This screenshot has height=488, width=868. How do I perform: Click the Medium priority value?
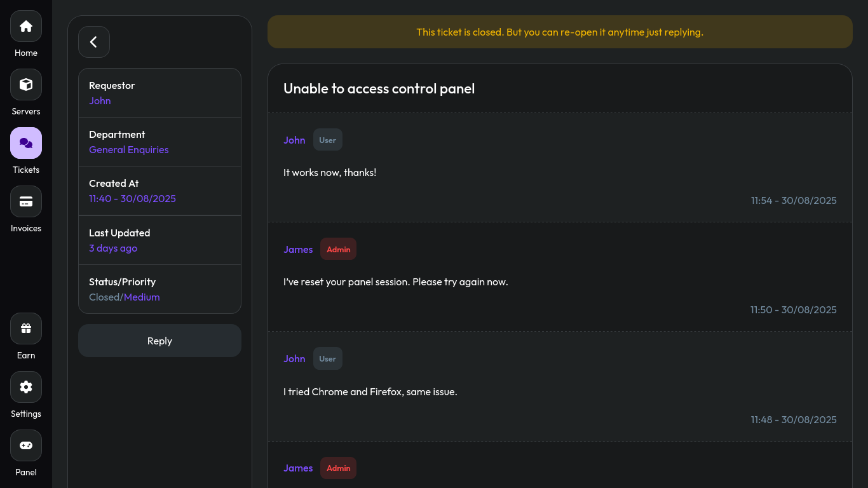coord(142,297)
